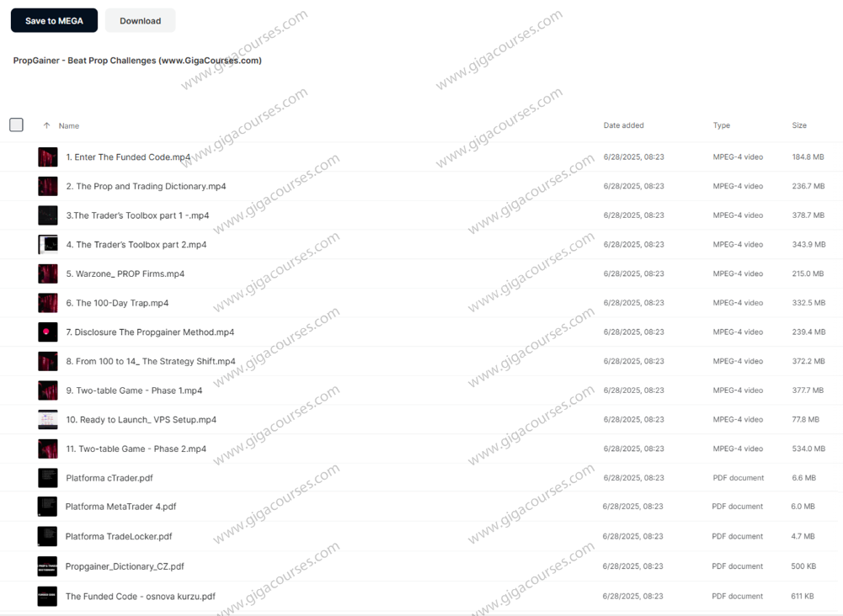The height and width of the screenshot is (616, 843).
Task: Open 11. Two-table Game - Phase 2.mp4
Action: coord(136,449)
